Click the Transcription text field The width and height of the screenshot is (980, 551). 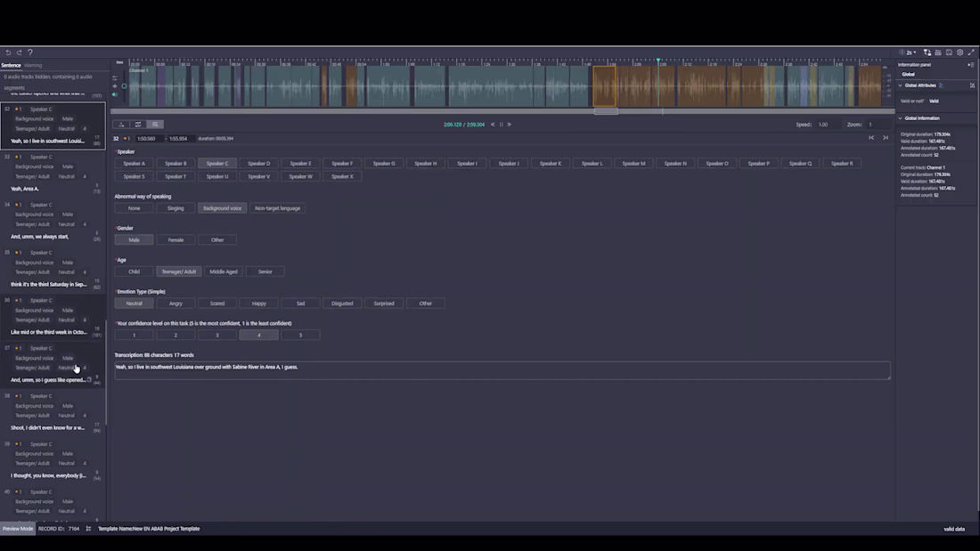click(502, 370)
